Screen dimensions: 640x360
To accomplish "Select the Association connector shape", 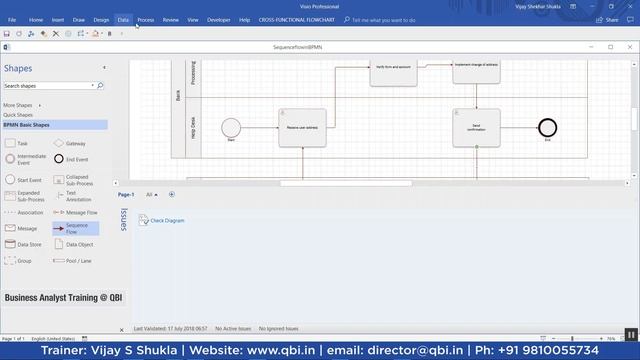I will click(24, 213).
